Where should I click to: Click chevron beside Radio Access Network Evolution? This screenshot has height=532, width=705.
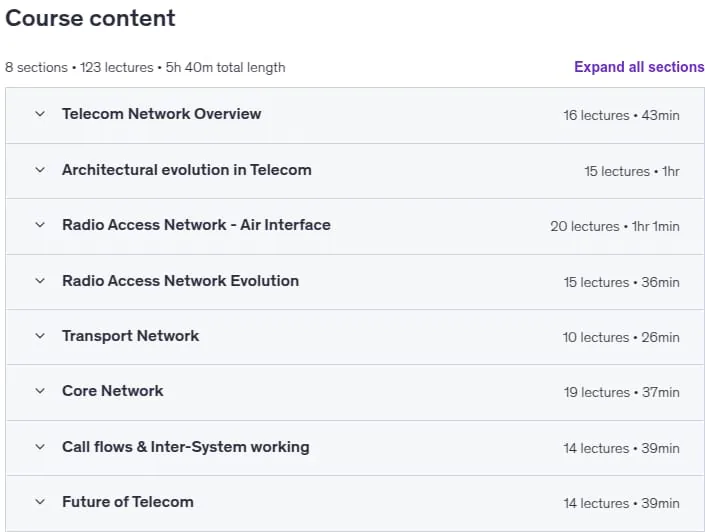pos(40,281)
